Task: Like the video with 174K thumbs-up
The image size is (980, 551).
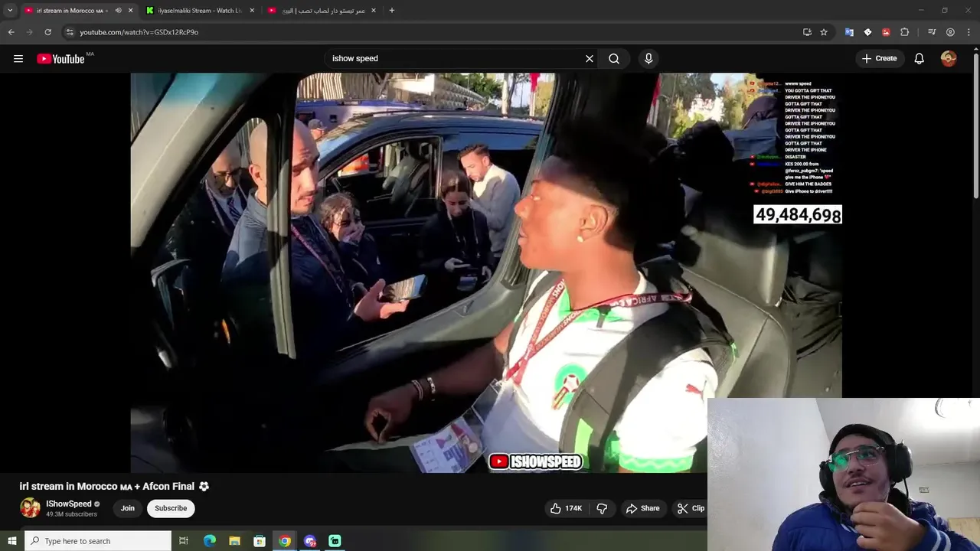Action: pos(566,508)
